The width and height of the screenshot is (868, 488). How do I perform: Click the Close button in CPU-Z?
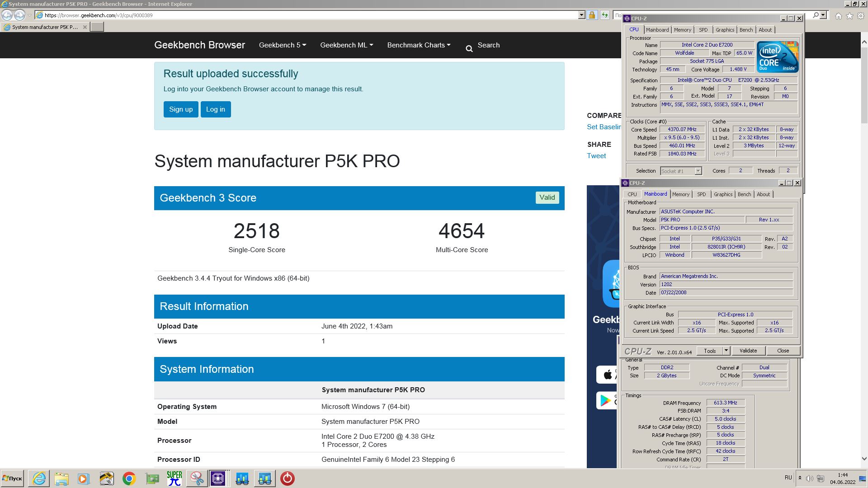tap(783, 351)
